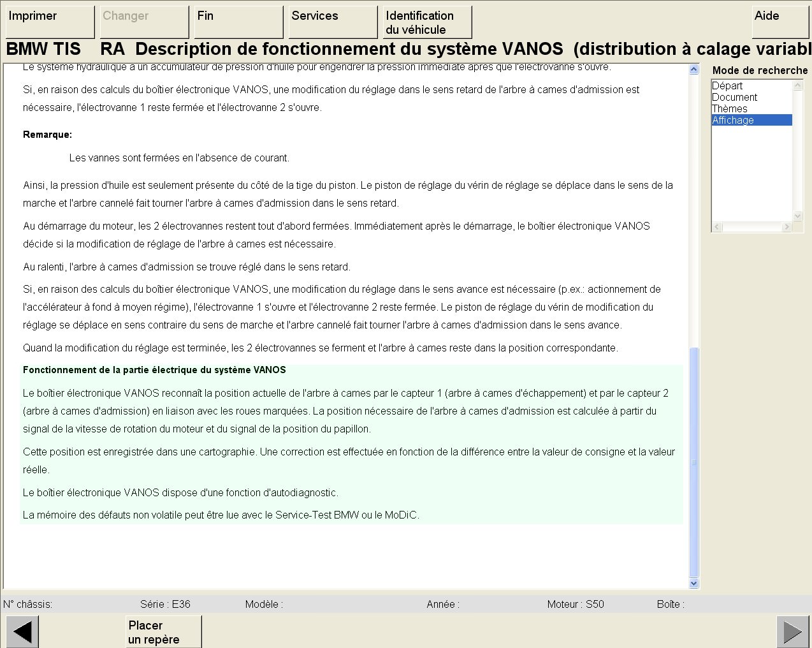Click the Année : status field
The height and width of the screenshot is (648, 812).
point(443,604)
